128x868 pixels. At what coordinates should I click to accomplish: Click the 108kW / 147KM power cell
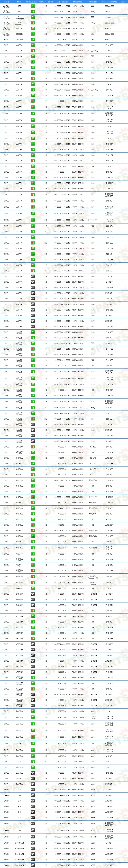click(x=78, y=40)
